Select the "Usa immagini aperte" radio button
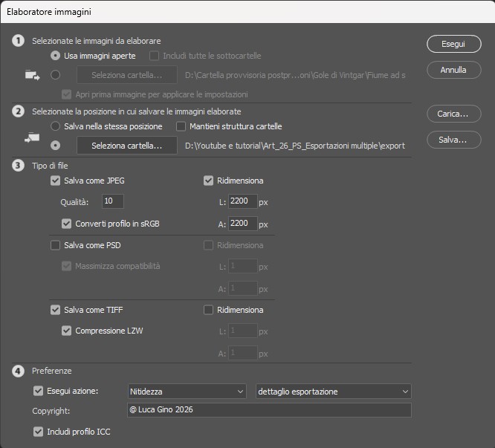This screenshot has height=448, width=495. point(55,56)
